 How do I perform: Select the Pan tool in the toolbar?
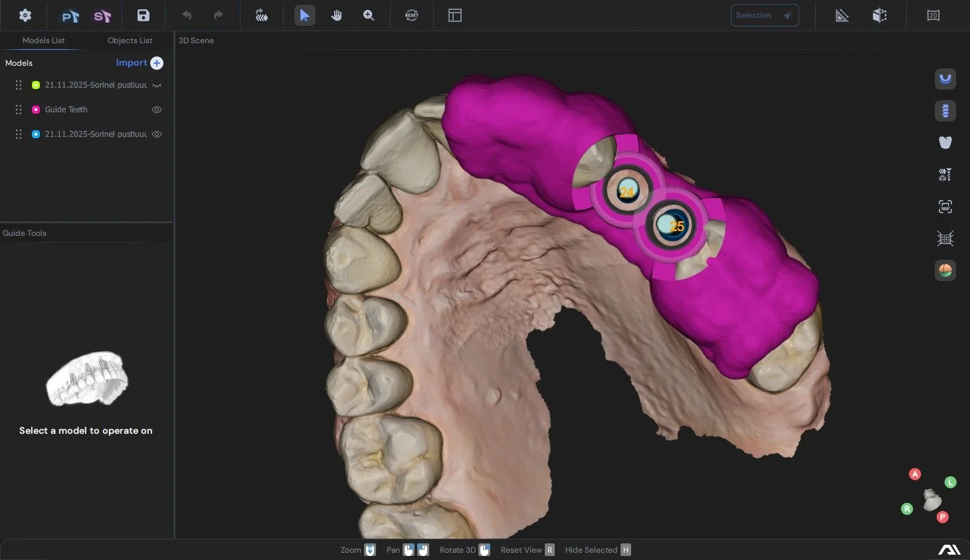[337, 15]
